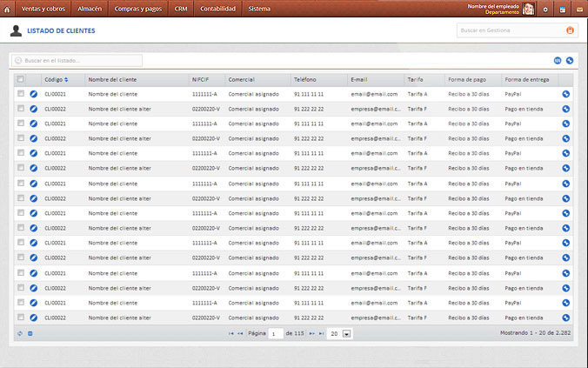
Task: Check the first client row checkbox
Action: [20, 94]
